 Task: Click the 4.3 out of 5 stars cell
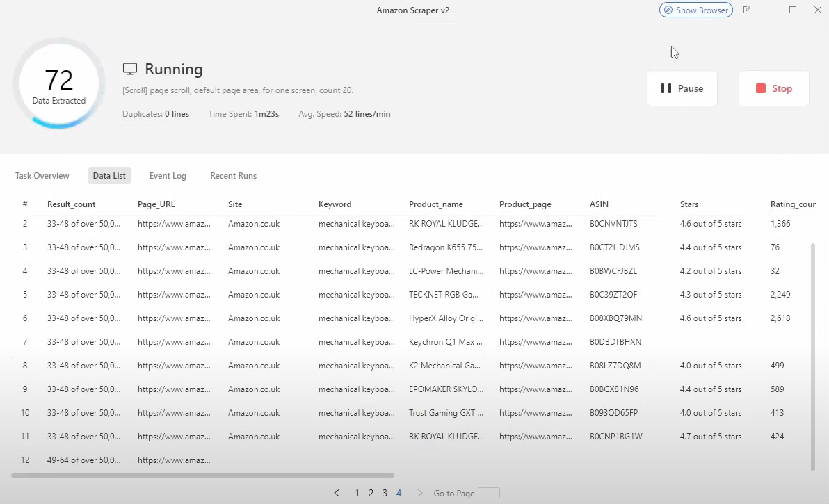711,295
